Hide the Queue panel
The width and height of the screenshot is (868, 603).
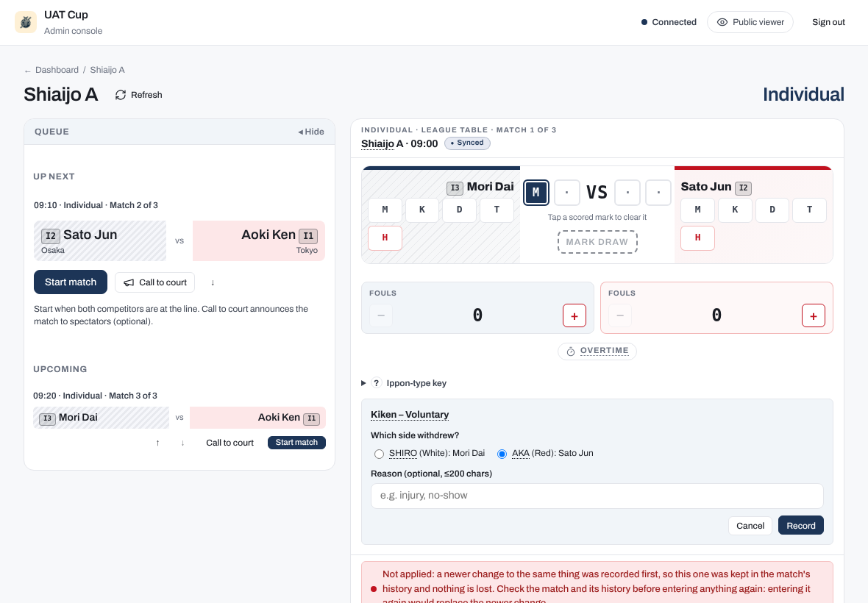click(311, 132)
